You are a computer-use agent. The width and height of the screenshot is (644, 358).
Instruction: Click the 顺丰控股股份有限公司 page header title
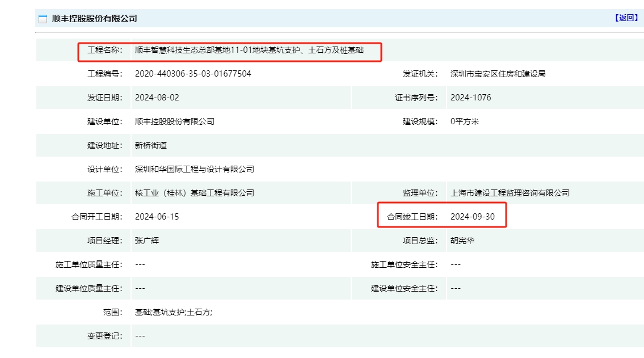(x=94, y=19)
